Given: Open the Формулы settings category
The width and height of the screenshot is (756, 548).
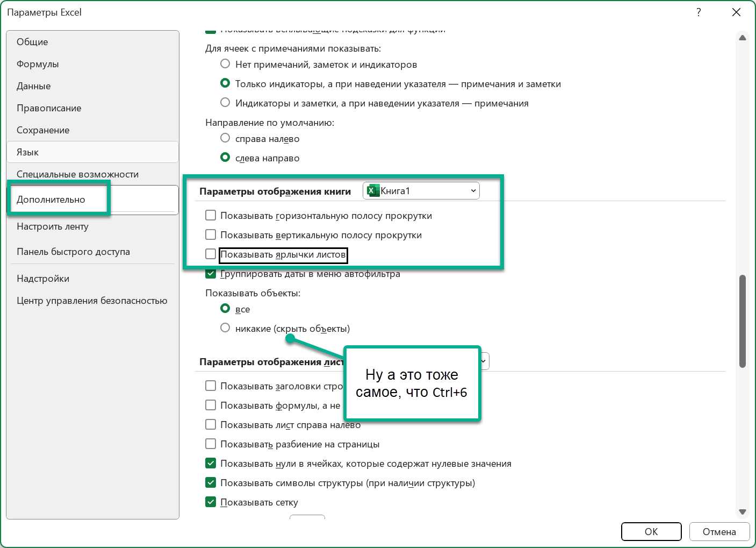Looking at the screenshot, I should coord(38,64).
